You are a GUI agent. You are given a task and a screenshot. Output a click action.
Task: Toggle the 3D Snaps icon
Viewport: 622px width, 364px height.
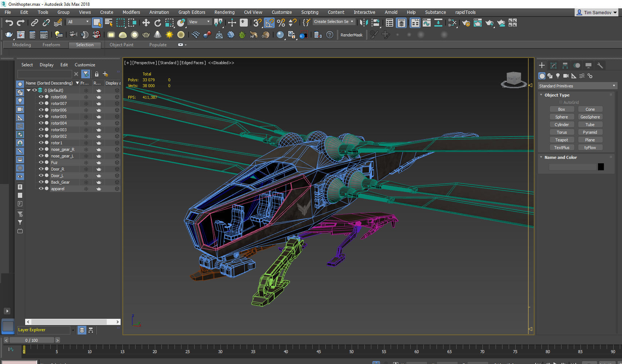click(x=257, y=23)
